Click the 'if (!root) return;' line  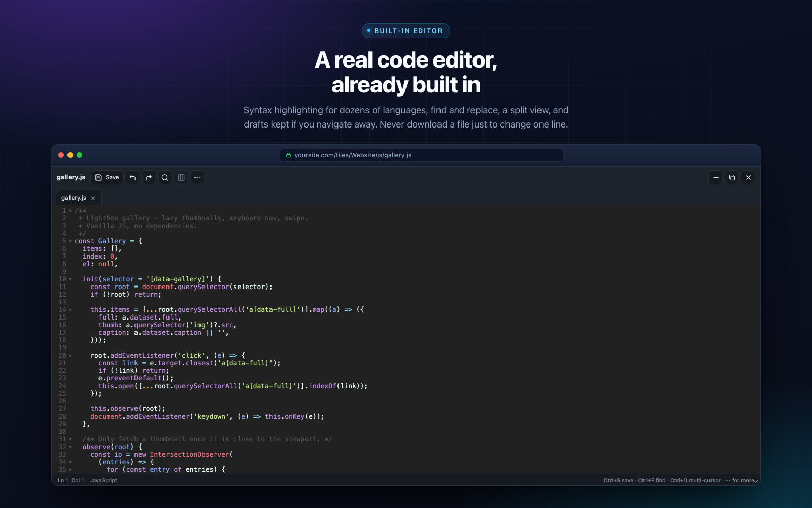pyautogui.click(x=126, y=295)
